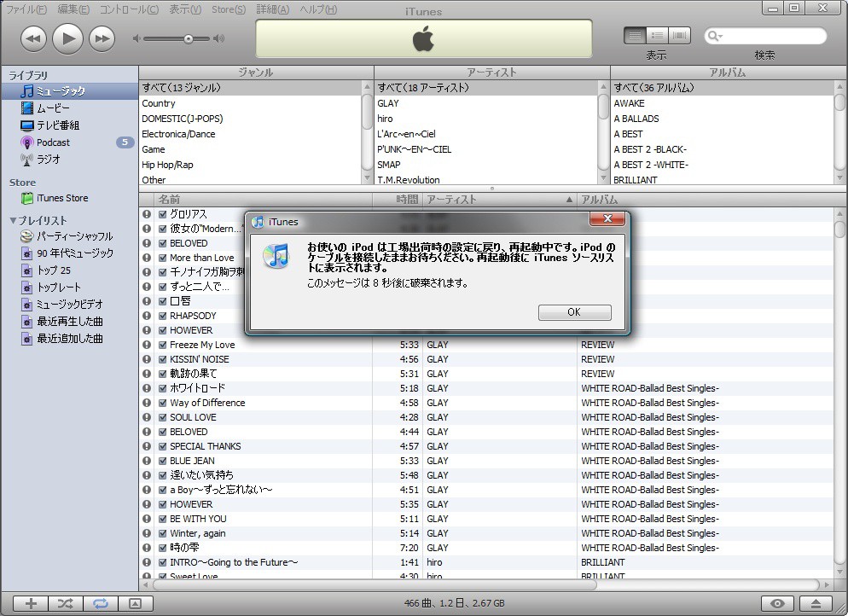
Task: Uncheck the SOUL LOVE checkbox
Action: 162,417
